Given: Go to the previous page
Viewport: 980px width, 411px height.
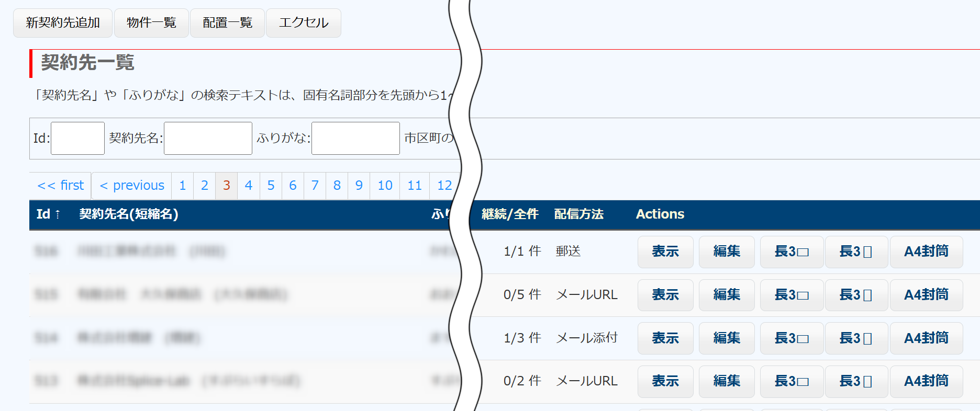Looking at the screenshot, I should (x=131, y=186).
